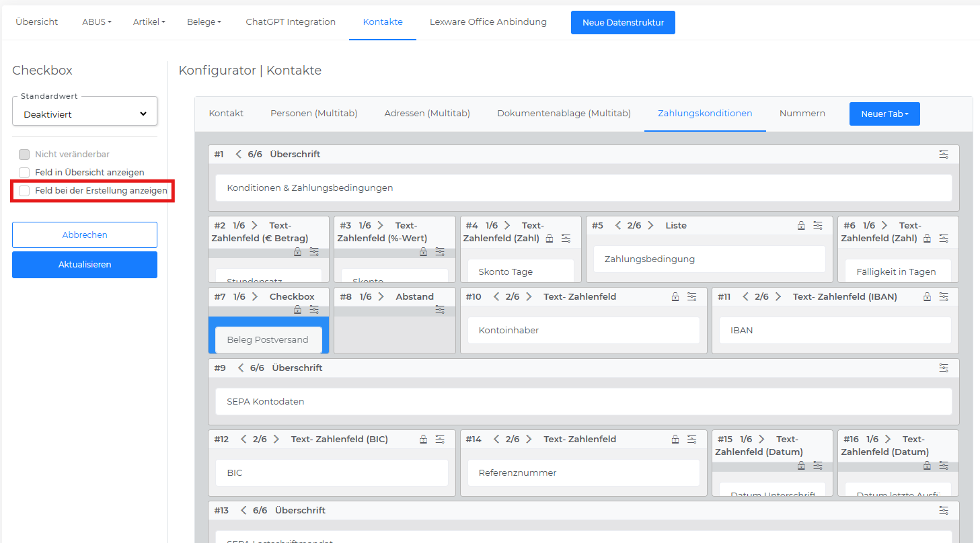This screenshot has height=543, width=980.
Task: Open settings icon of field #8 Abstand
Action: 440,310
